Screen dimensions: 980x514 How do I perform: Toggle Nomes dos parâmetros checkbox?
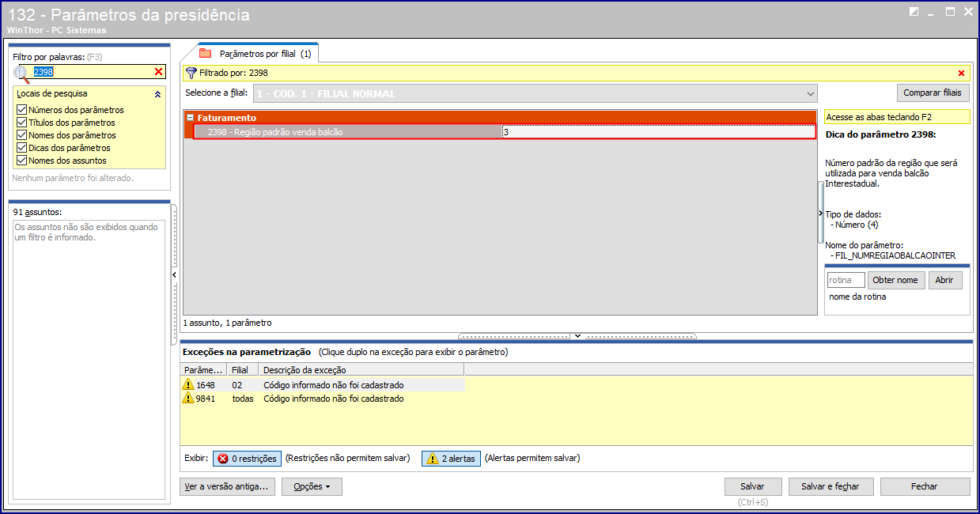(21, 135)
